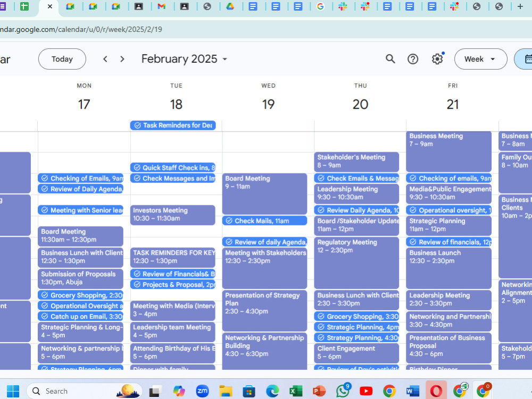This screenshot has width=532, height=399.
Task: Open Monday Grocery Shopping 2:30 task
Action: [x=81, y=295]
